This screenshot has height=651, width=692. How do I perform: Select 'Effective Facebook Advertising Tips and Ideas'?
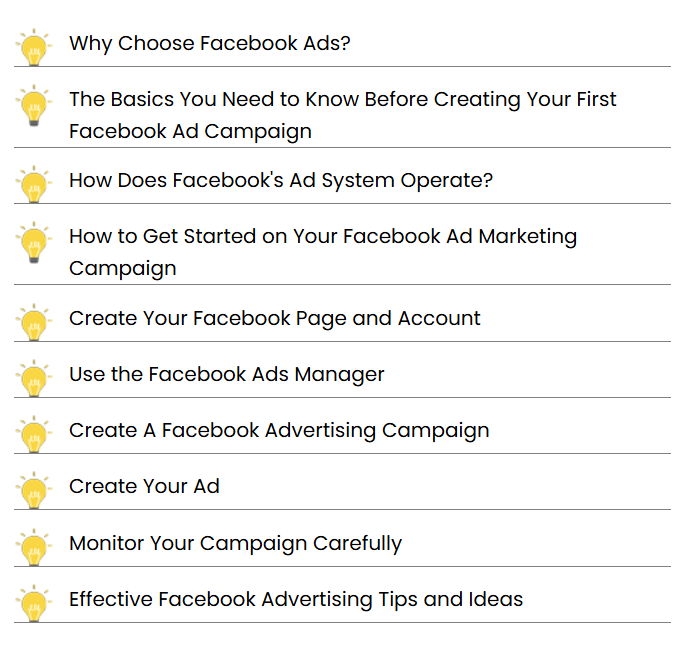pyautogui.click(x=296, y=600)
